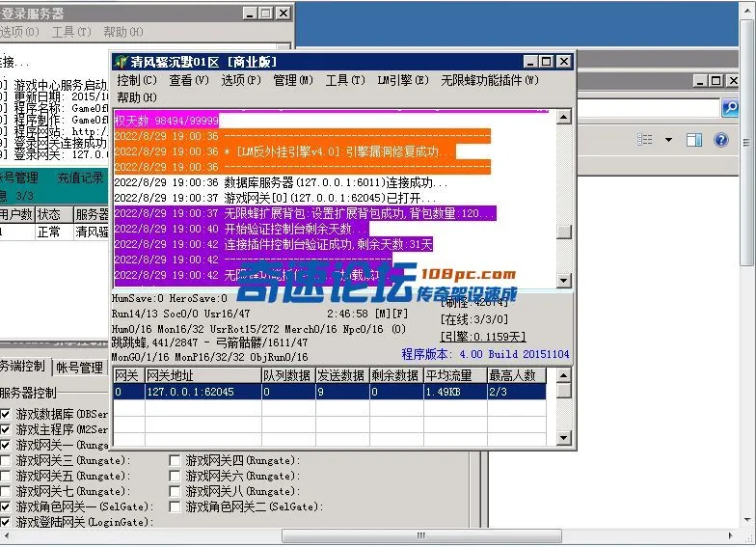The height and width of the screenshot is (547, 756).
Task: Enable the 游戏网关七 (Rungate) checkbox
Action: [x=6, y=491]
